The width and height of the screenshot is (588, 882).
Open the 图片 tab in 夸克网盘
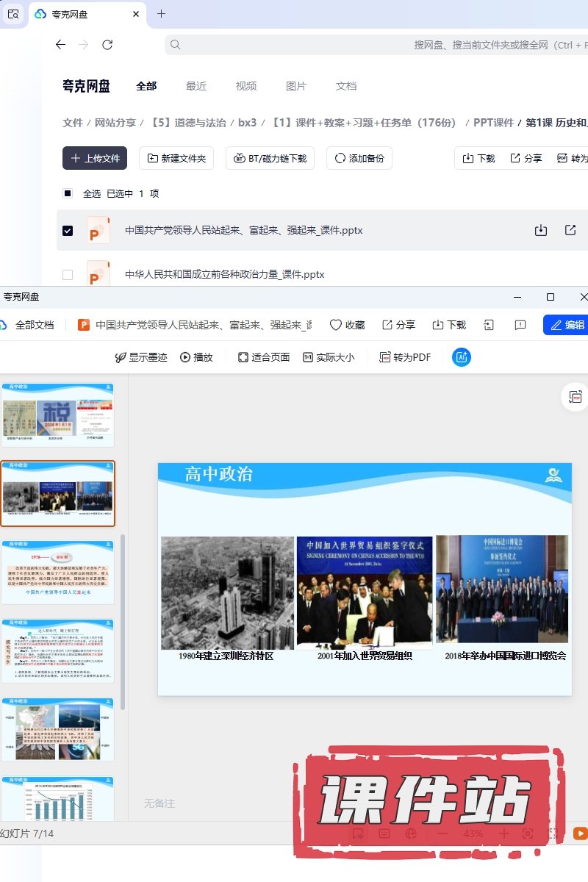(x=295, y=86)
